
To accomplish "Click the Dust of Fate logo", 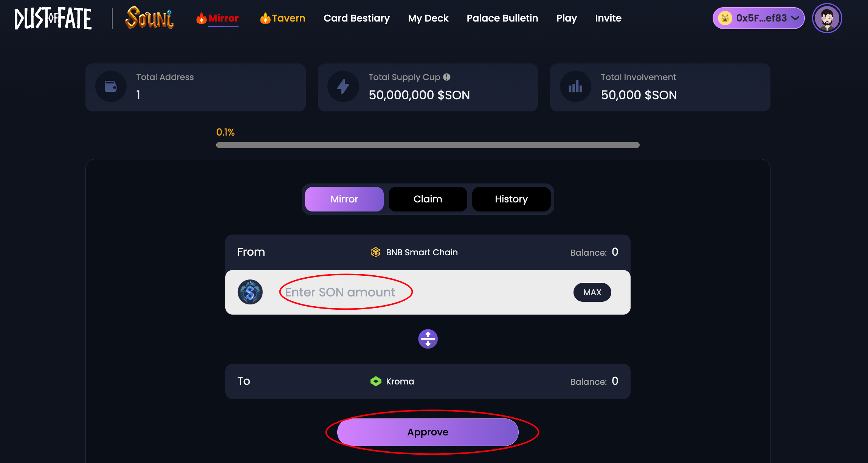I will (53, 19).
